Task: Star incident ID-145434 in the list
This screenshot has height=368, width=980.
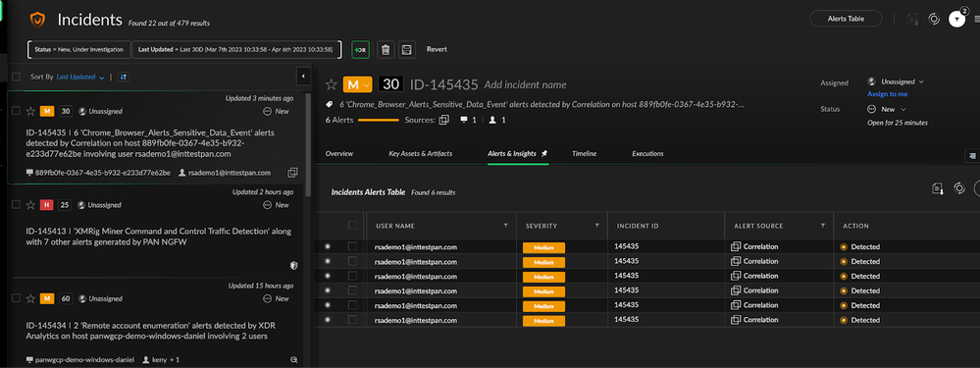Action: pyautogui.click(x=30, y=298)
